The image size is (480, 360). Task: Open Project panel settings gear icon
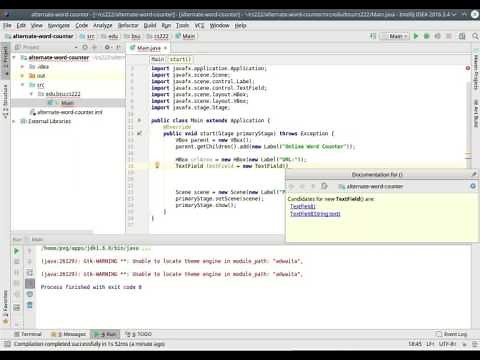point(107,47)
